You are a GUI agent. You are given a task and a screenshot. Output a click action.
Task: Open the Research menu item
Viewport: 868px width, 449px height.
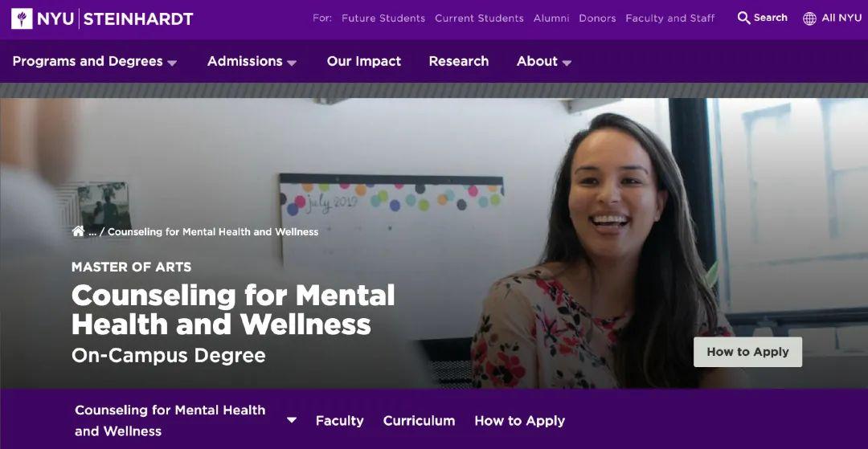[458, 61]
